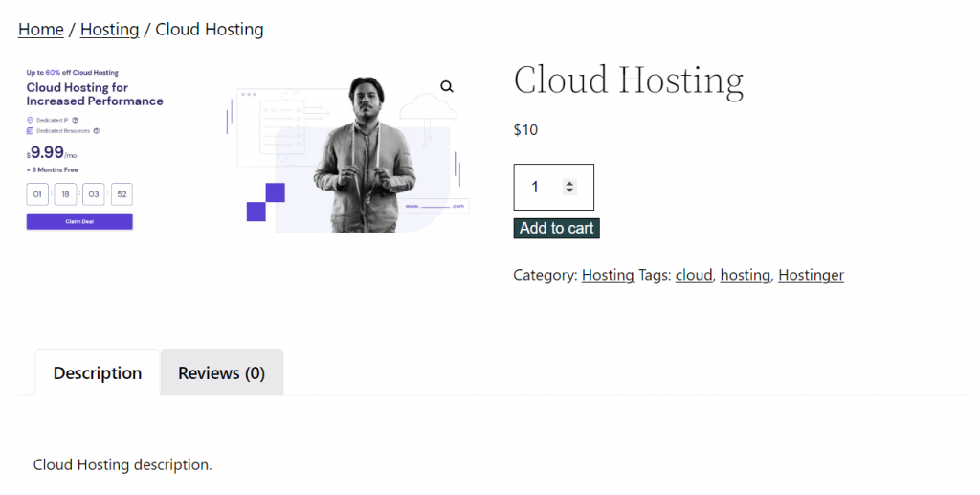This screenshot has width=980, height=495.
Task: Switch to the Description tab
Action: 98,373
